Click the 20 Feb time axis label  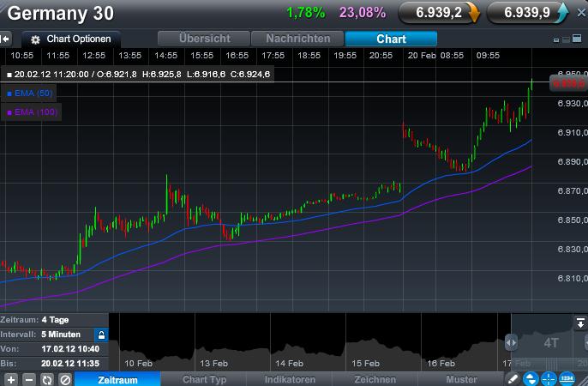[x=422, y=56]
